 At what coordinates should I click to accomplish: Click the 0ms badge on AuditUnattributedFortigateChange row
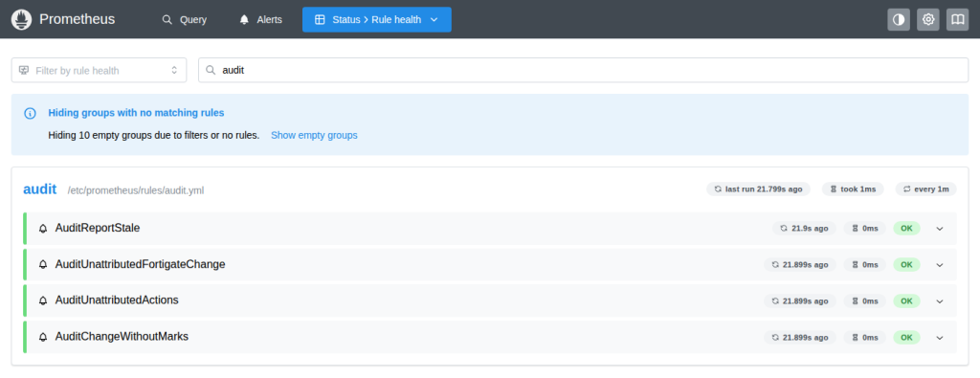(864, 264)
